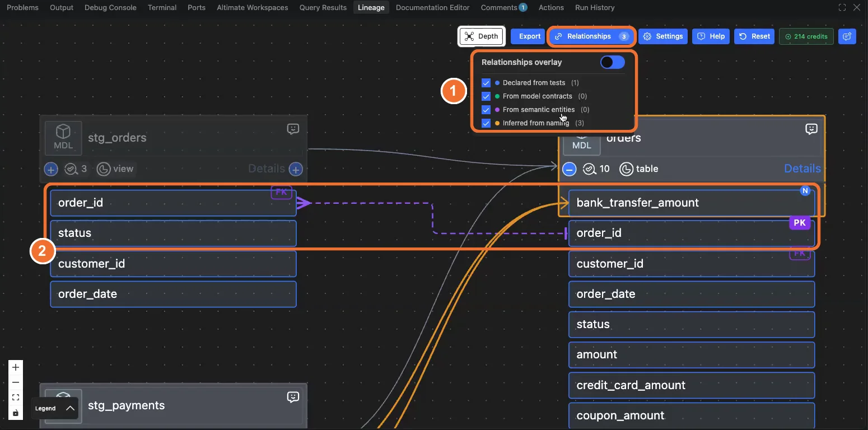This screenshot has height=430, width=868.
Task: Click the Help button
Action: click(x=711, y=36)
